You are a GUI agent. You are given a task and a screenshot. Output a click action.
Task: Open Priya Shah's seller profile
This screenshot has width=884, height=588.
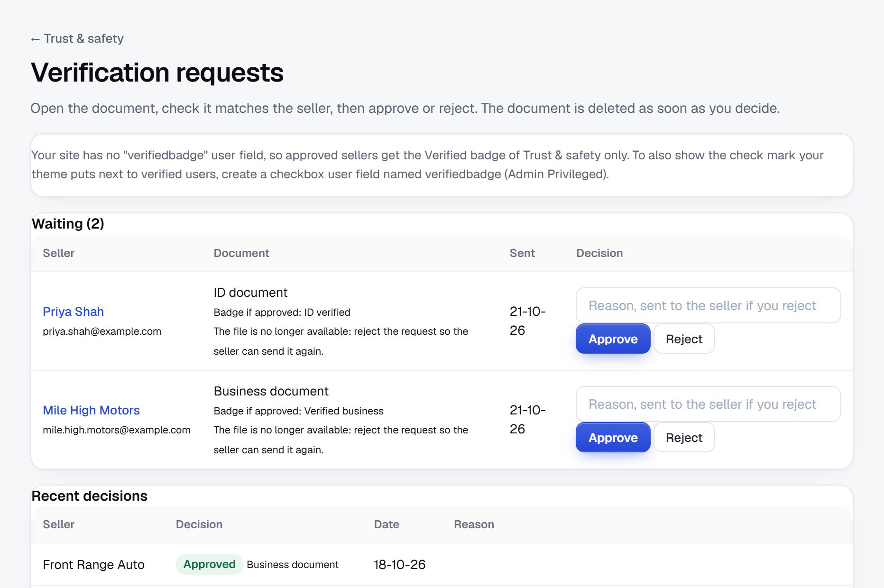pos(73,312)
